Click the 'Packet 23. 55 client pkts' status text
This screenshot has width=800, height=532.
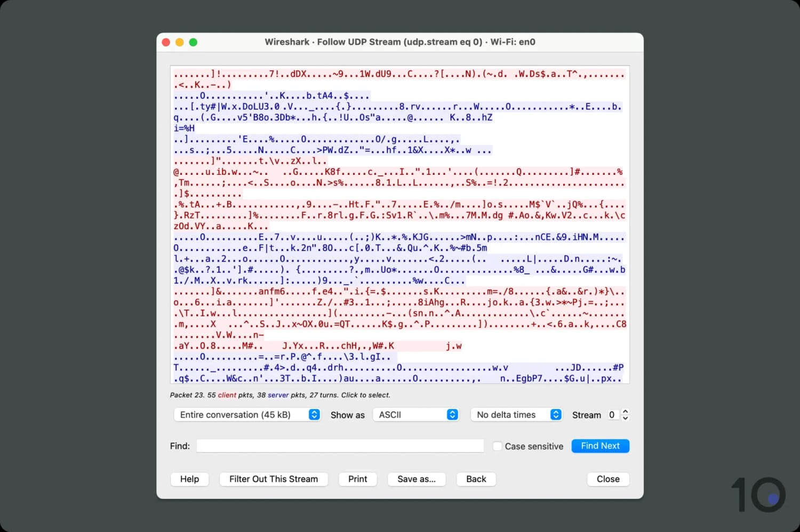coord(280,395)
